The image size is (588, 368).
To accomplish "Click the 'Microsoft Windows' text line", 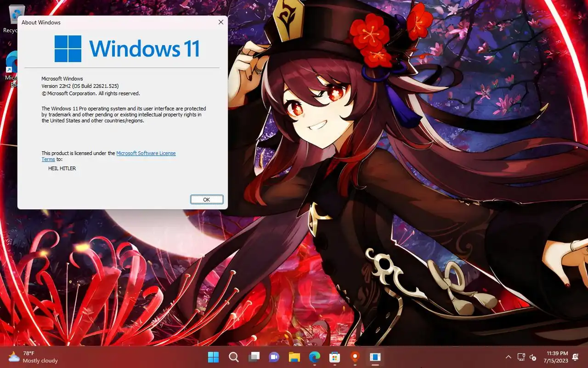I will point(62,79).
